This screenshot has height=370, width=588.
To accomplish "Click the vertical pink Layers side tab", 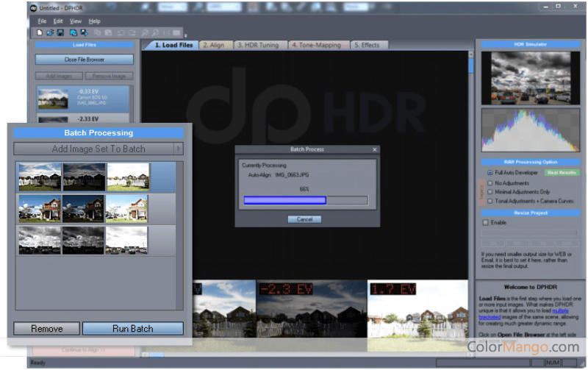I will [481, 192].
